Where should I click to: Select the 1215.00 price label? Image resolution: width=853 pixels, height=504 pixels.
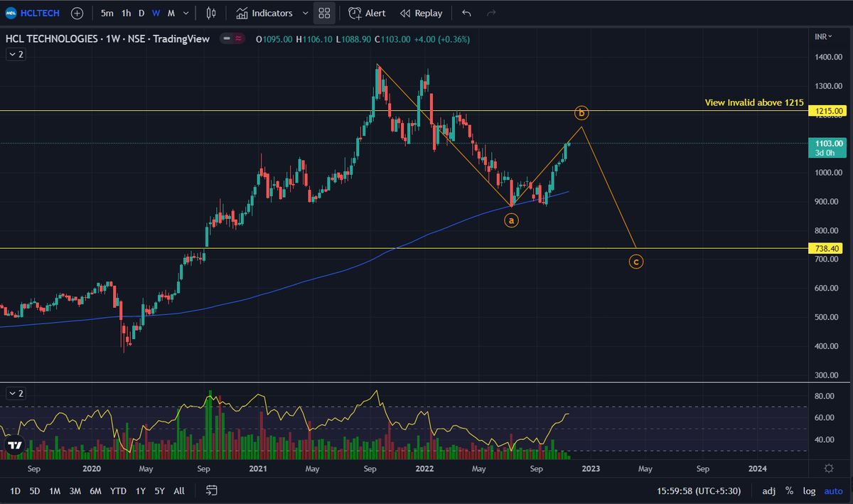pos(827,111)
